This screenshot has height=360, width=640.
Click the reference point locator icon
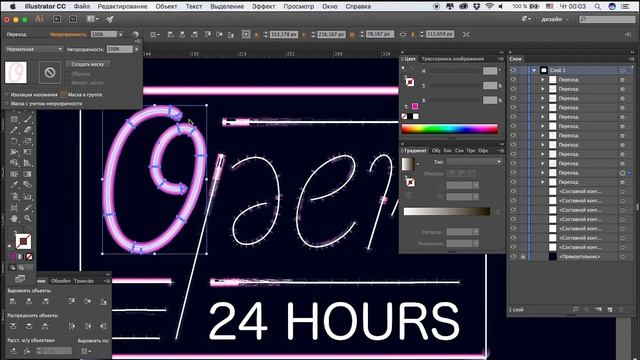point(246,35)
